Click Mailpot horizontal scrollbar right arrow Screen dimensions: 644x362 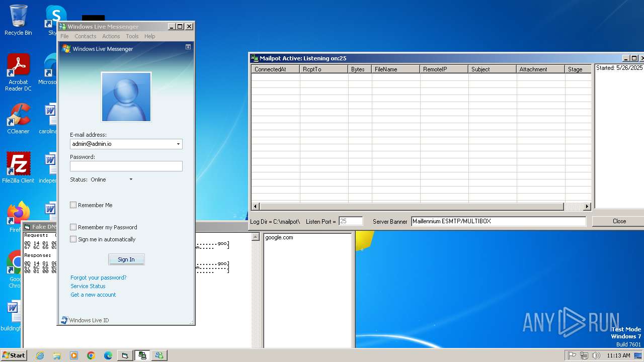pos(587,207)
